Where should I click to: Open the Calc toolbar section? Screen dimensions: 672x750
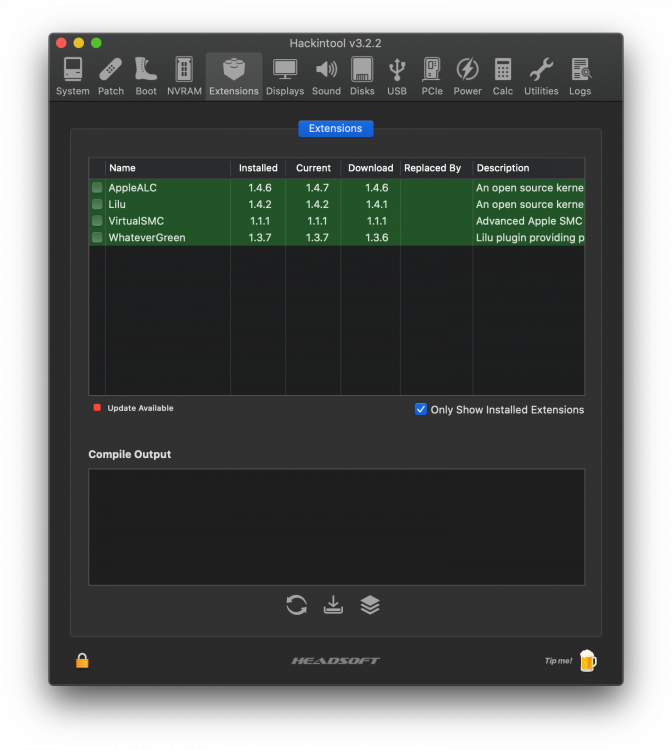(x=503, y=77)
